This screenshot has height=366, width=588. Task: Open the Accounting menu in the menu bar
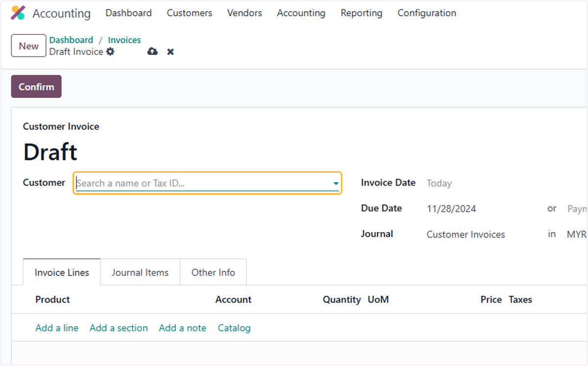301,13
